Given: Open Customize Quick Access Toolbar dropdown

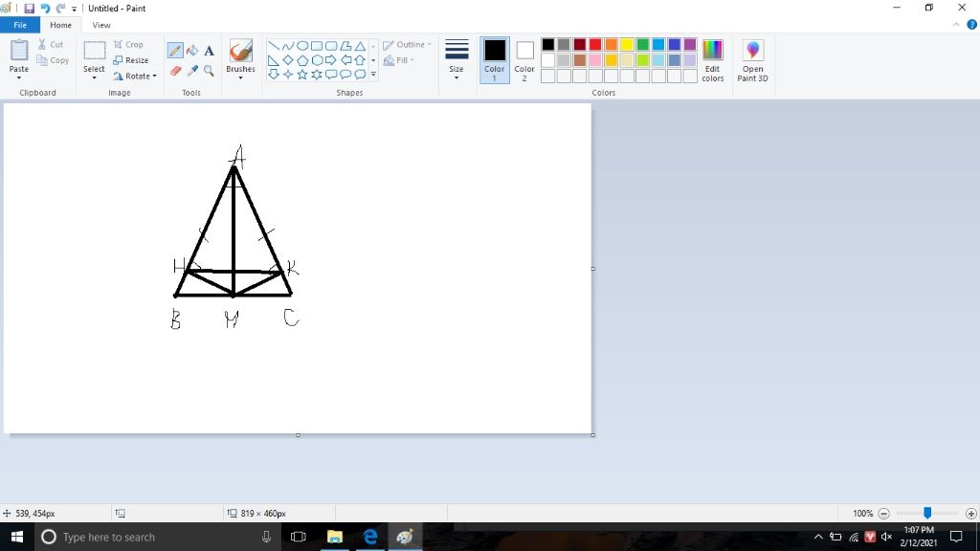Looking at the screenshot, I should [75, 9].
